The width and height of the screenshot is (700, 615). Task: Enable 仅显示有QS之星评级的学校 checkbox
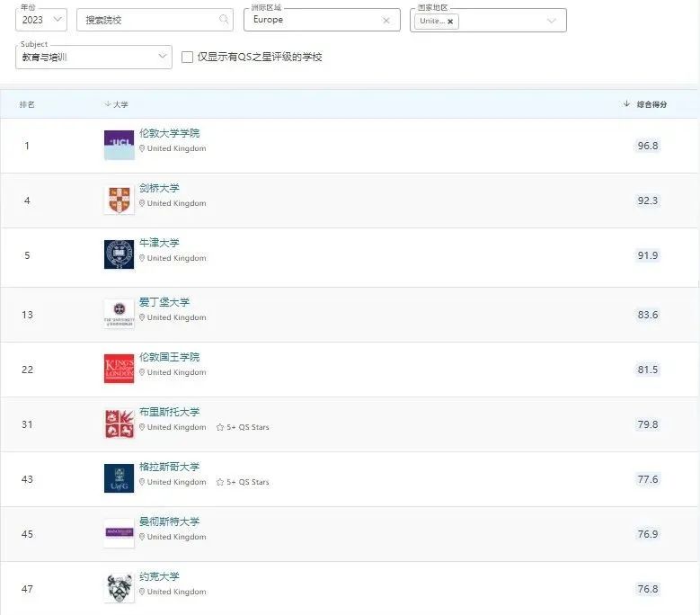188,58
